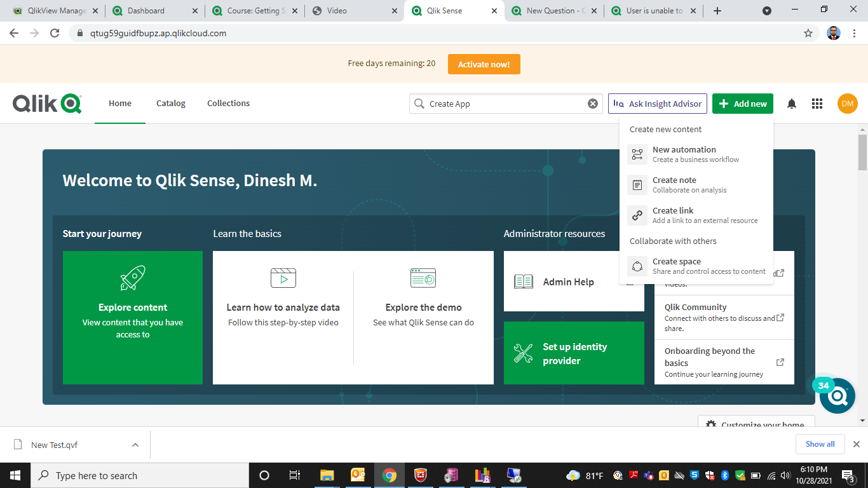Click the Windows taskbar search box
The width and height of the screenshot is (868, 488).
140,475
